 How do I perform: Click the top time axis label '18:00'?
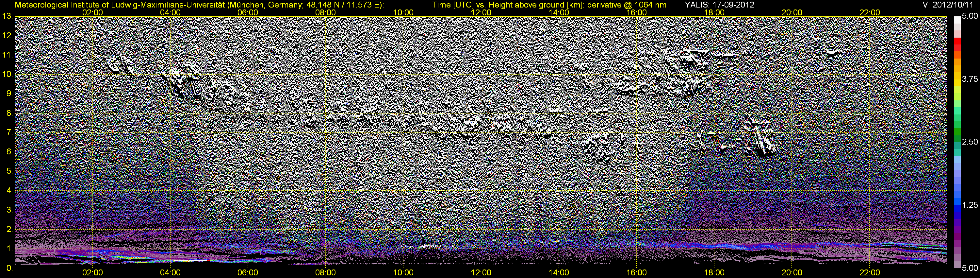coord(714,12)
